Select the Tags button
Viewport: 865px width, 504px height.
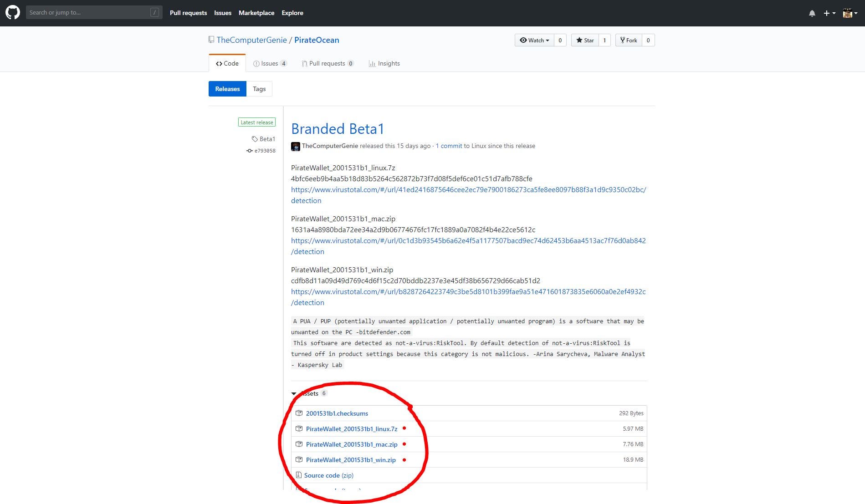point(259,89)
